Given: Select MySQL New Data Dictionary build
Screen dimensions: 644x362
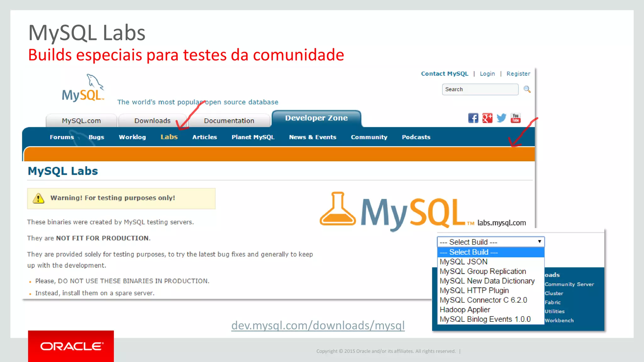Looking at the screenshot, I should [x=491, y=281].
